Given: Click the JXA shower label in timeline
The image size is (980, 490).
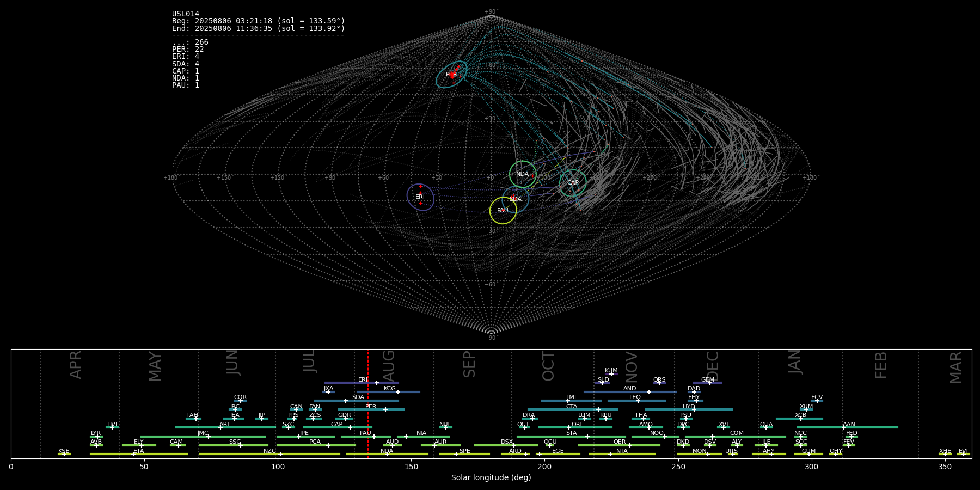Looking at the screenshot, I should 328,389.
